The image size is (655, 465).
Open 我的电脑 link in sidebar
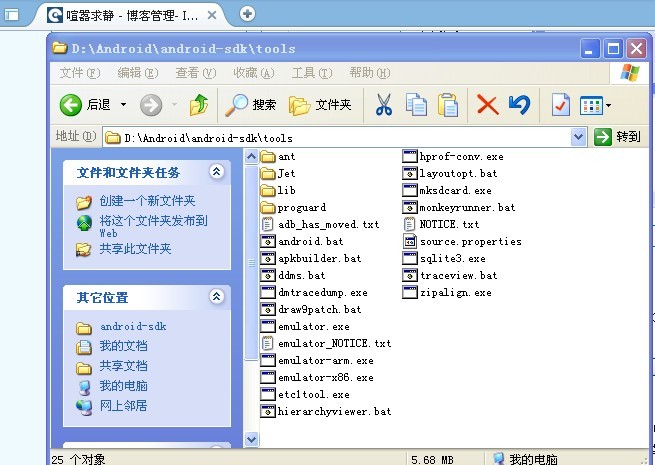click(x=123, y=386)
